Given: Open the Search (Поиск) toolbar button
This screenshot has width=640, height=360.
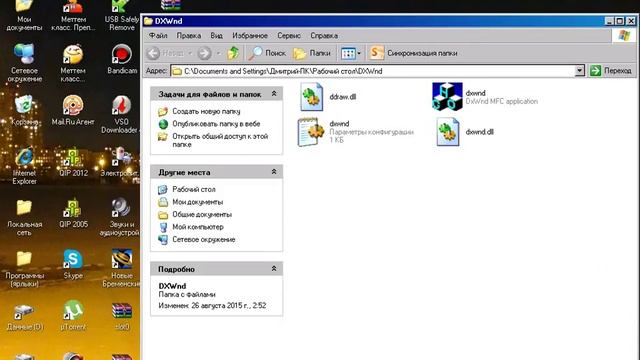Looking at the screenshot, I should point(267,53).
